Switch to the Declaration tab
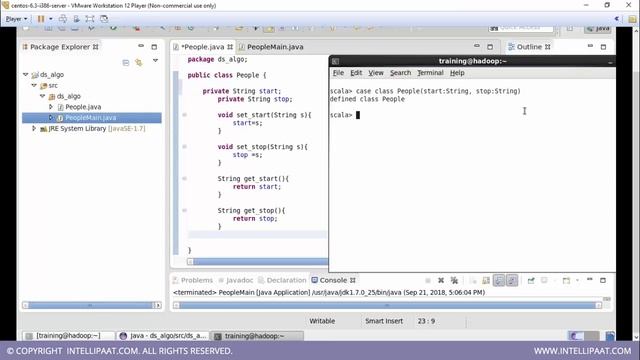This screenshot has height=360, width=640. [282, 280]
